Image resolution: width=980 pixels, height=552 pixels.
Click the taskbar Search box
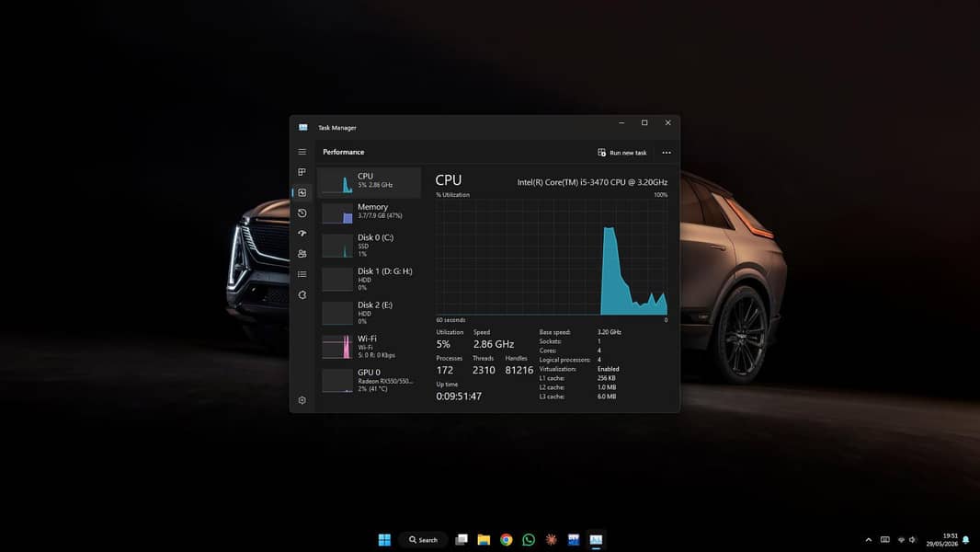point(423,539)
